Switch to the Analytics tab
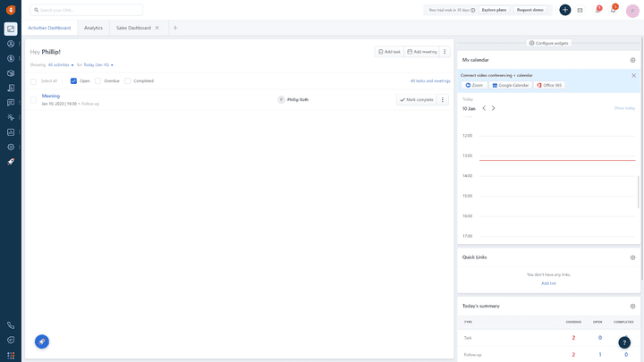Viewport: 644px width, 362px height. click(x=93, y=28)
